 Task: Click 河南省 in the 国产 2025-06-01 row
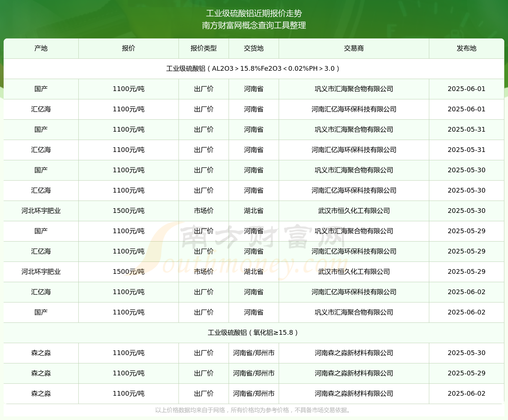(x=254, y=89)
